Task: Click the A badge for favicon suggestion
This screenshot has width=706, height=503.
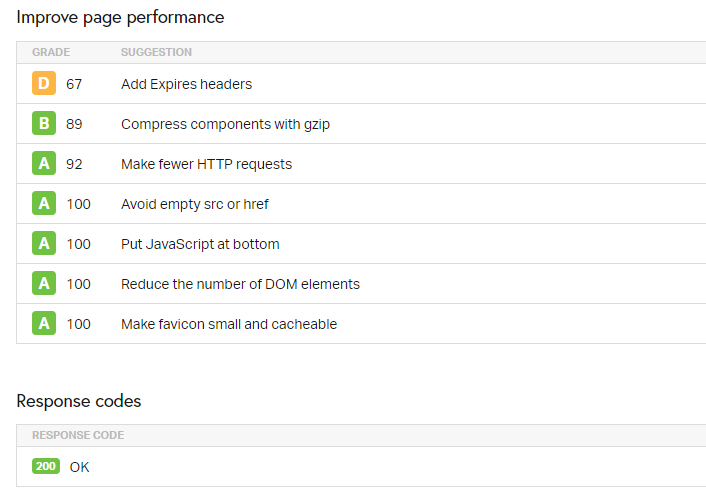Action: coord(43,324)
